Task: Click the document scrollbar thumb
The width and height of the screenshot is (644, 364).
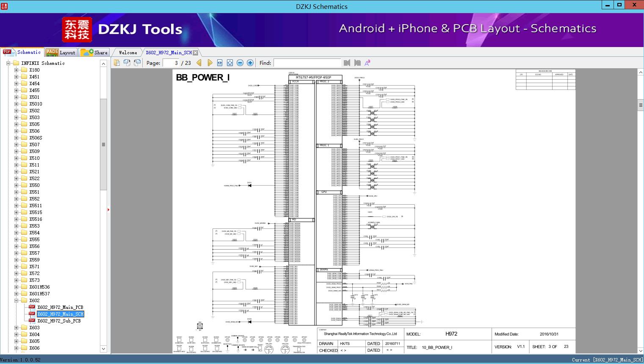Action: point(641,105)
